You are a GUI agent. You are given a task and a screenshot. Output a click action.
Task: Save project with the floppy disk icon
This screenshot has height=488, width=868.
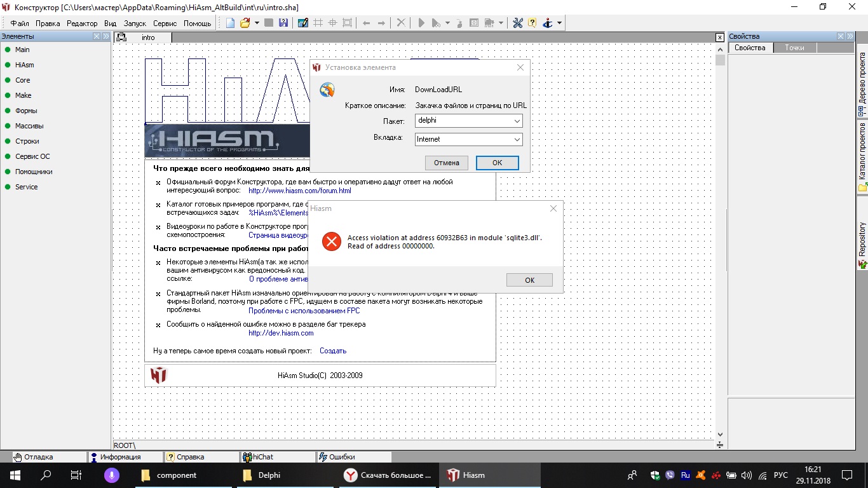point(283,23)
